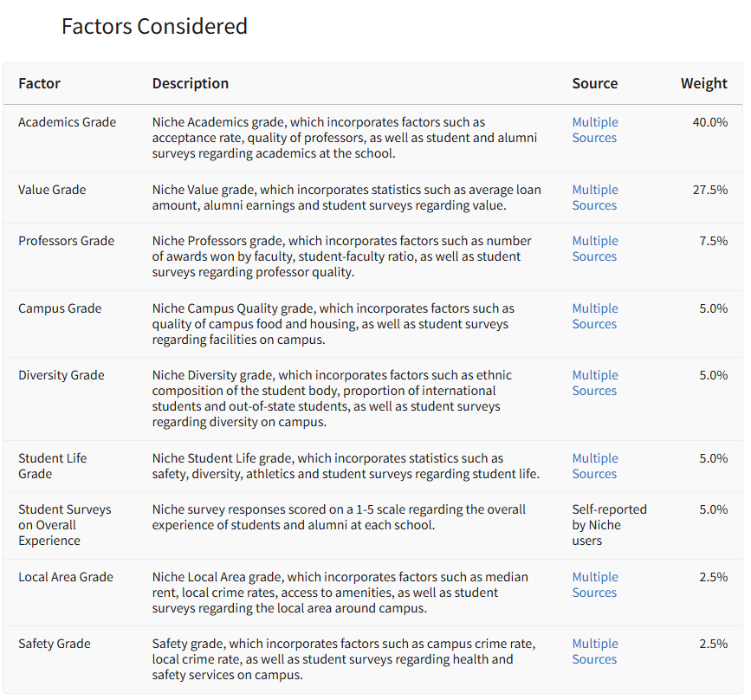Screen dimensions: 751x700
Task: Click Multiple Sources link beside Diversity Grade
Action: click(594, 383)
